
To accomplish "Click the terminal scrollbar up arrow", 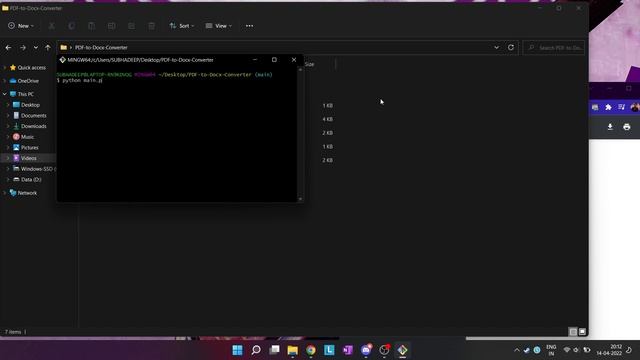I will click(x=300, y=70).
